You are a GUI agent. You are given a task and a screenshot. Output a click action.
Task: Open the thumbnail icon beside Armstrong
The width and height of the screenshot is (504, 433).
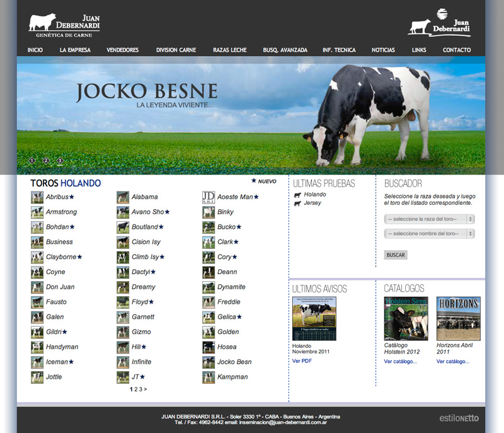tap(37, 212)
